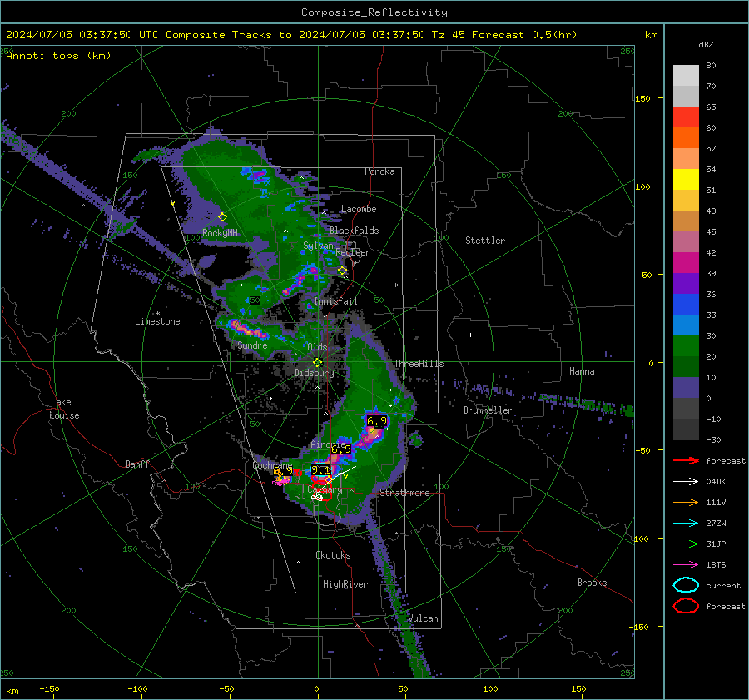Click the 'current' legend text

click(x=723, y=586)
